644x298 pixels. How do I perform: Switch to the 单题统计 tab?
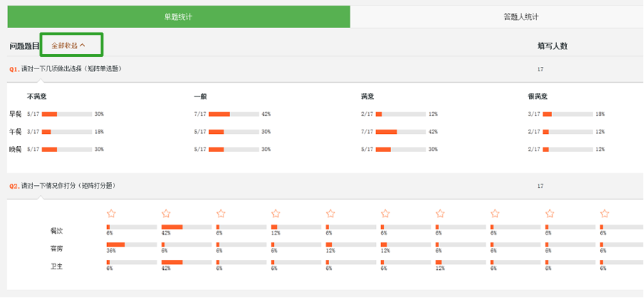[179, 17]
